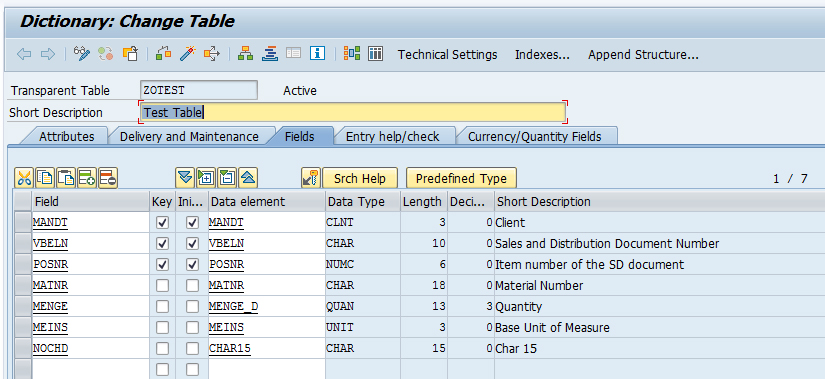Delete a row with the minus icon
This screenshot has width=825, height=379.
pyautogui.click(x=108, y=178)
